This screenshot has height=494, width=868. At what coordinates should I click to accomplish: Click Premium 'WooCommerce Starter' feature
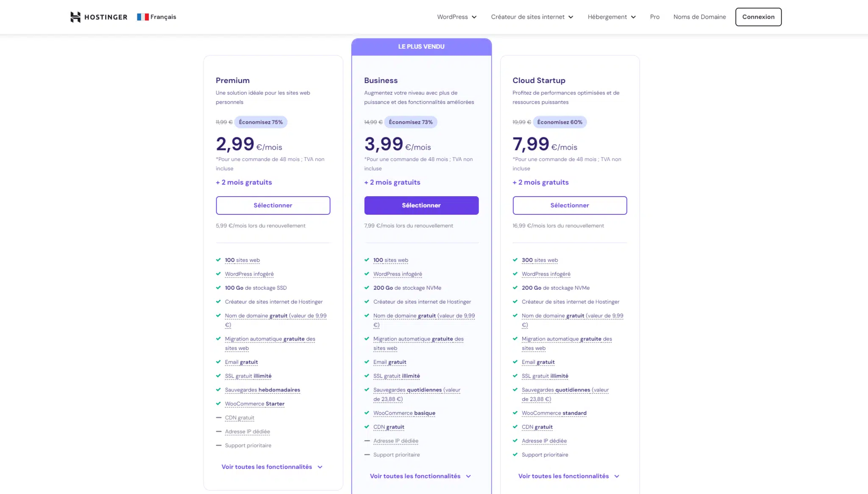pyautogui.click(x=255, y=404)
